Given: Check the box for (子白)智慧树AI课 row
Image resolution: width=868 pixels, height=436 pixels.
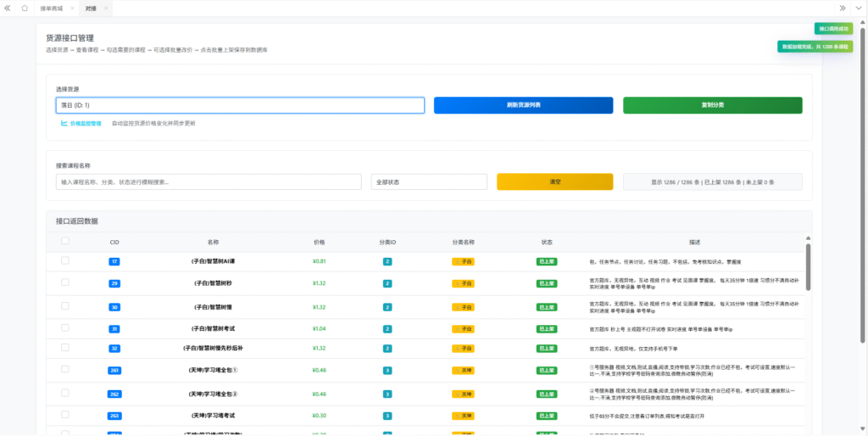Looking at the screenshot, I should [x=65, y=261].
